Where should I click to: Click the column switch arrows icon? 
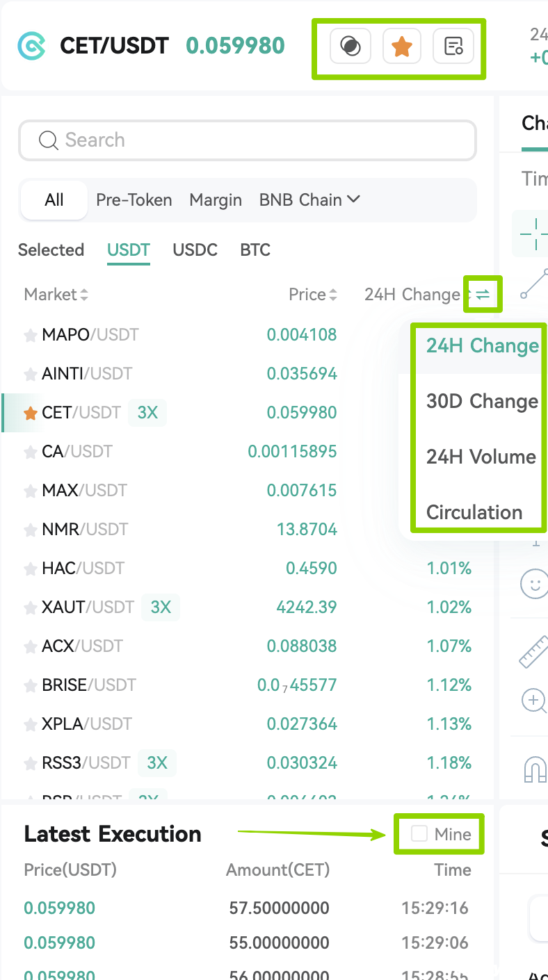coord(483,295)
